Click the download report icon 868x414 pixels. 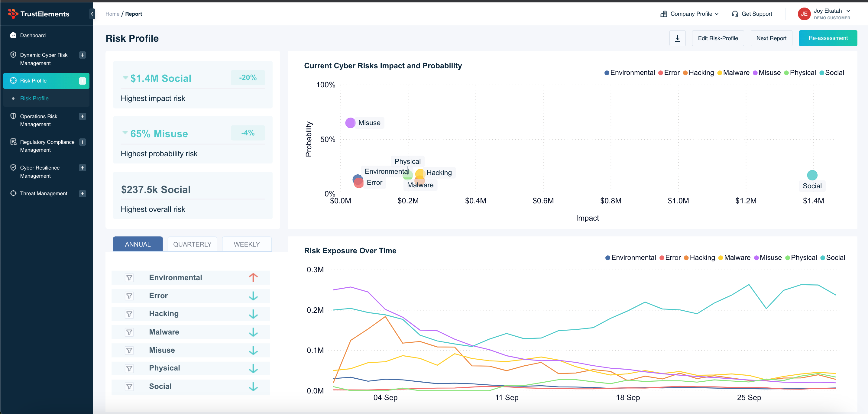(x=678, y=38)
